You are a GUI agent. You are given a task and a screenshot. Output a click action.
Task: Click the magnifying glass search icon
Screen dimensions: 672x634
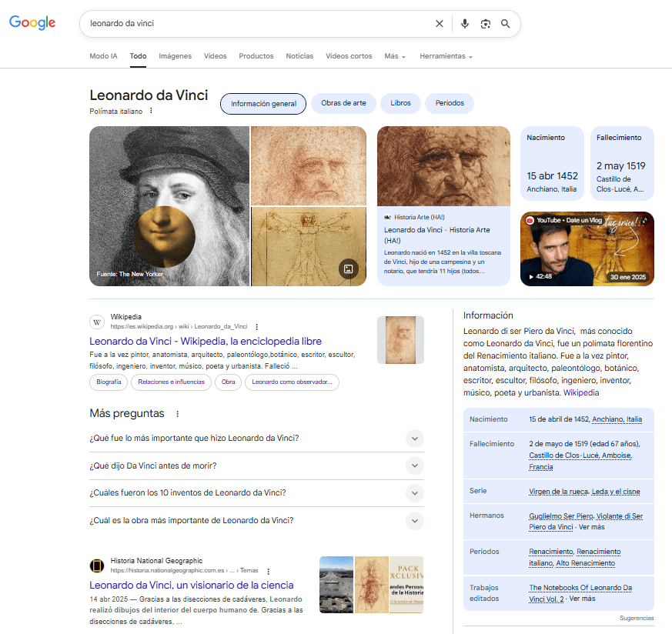click(x=506, y=24)
